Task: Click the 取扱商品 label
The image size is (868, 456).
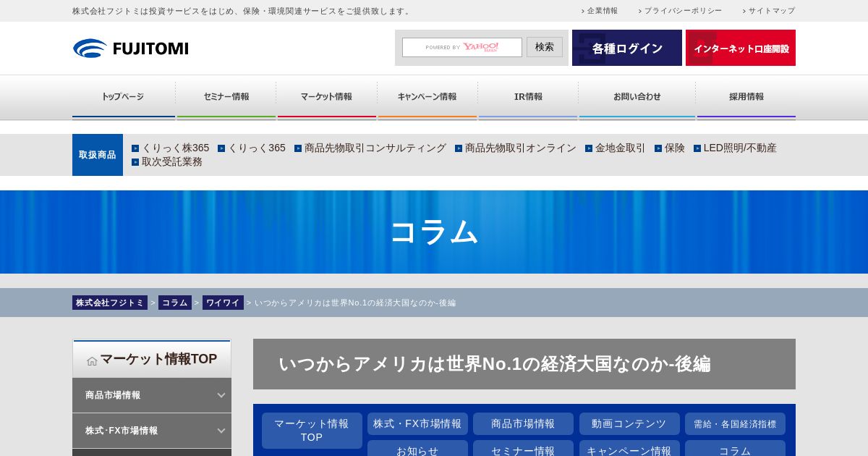Action: (98, 155)
